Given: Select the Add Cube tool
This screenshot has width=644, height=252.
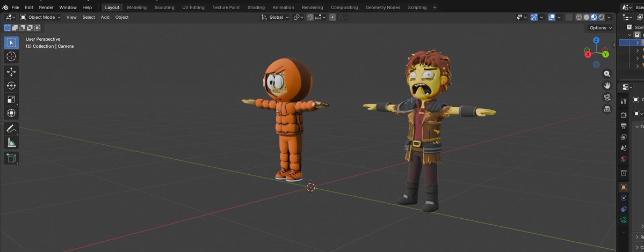Looking at the screenshot, I should click(x=11, y=158).
